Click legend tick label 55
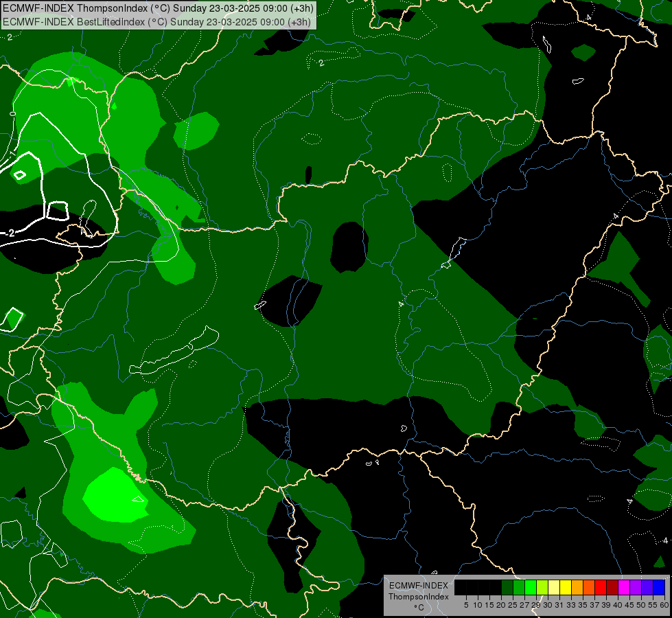Viewport: 672px width, 618px height. click(653, 605)
